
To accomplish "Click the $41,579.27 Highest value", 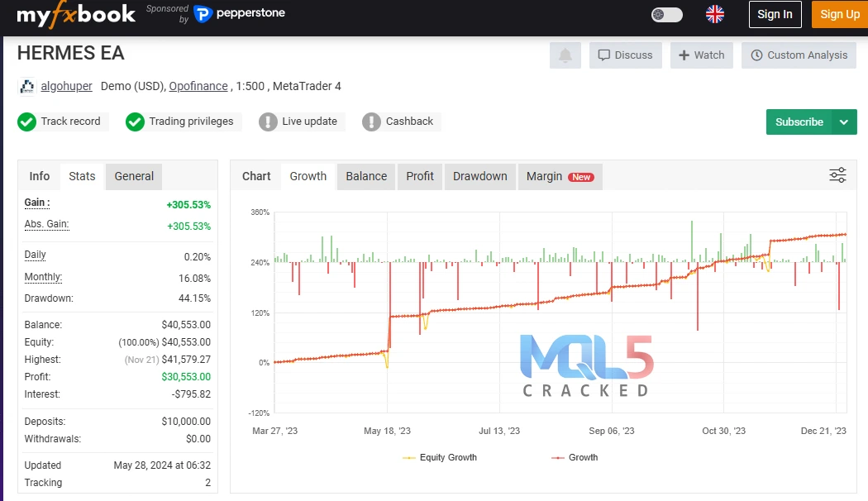I will [186, 360].
